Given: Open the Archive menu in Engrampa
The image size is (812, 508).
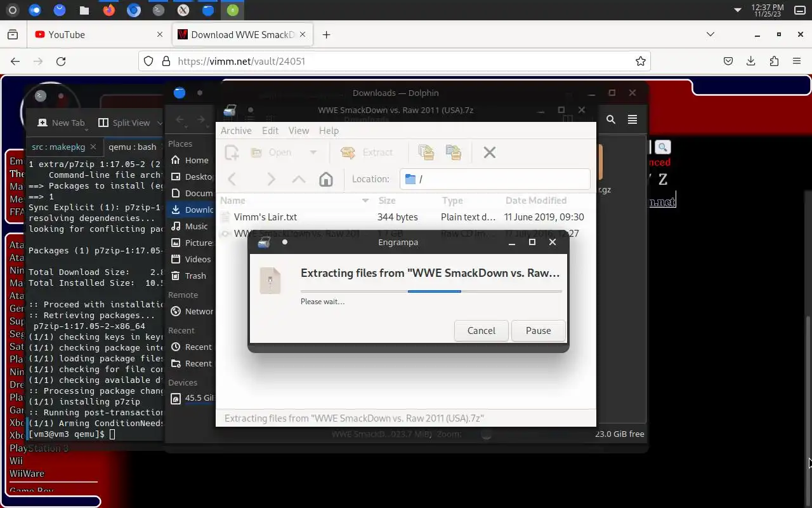Looking at the screenshot, I should (x=236, y=130).
